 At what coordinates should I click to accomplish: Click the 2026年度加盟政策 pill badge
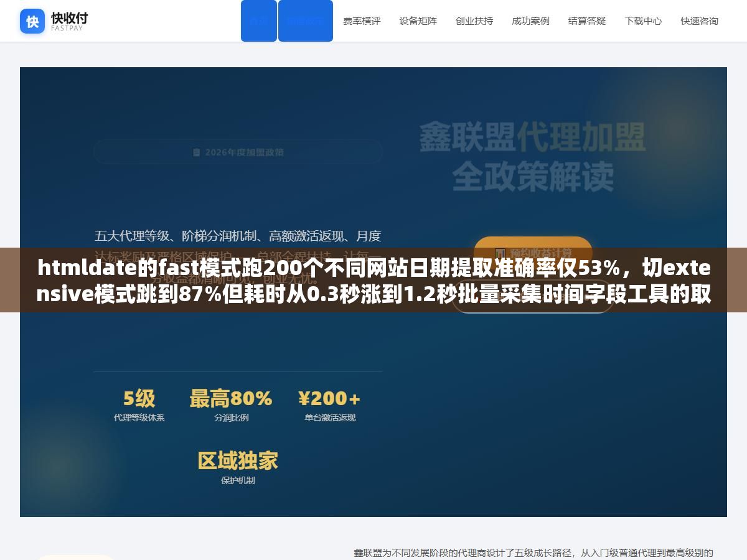238,152
